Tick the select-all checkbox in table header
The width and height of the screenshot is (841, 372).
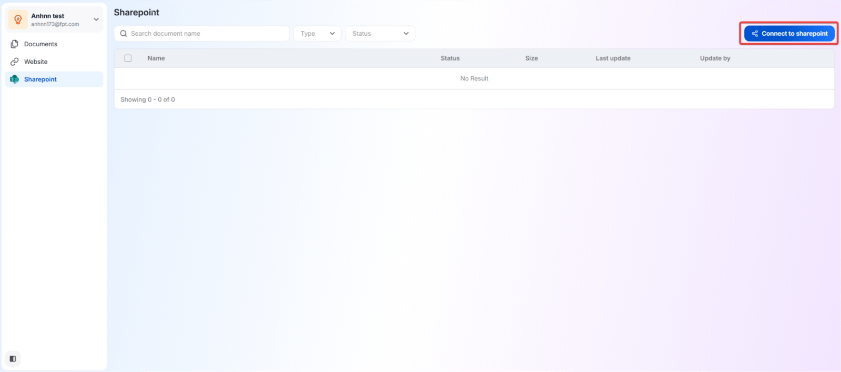click(128, 58)
